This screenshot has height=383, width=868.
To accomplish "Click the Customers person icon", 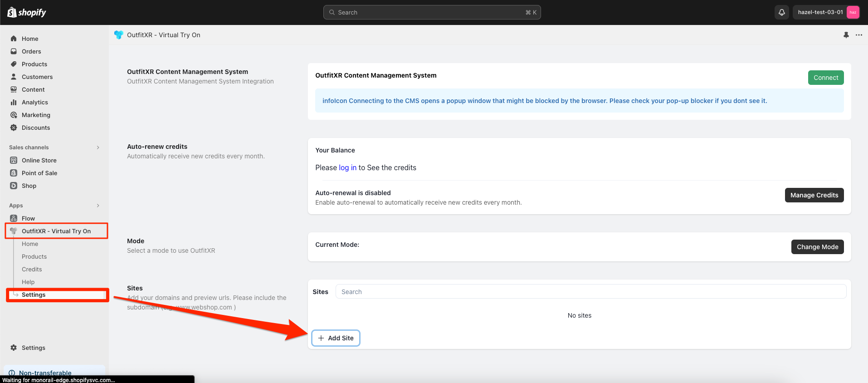I will pos(14,77).
